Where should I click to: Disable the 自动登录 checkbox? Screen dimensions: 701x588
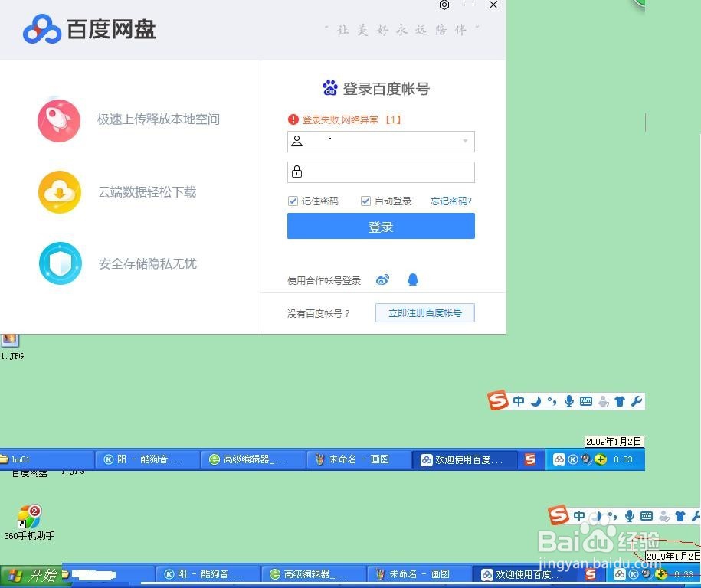(x=365, y=201)
